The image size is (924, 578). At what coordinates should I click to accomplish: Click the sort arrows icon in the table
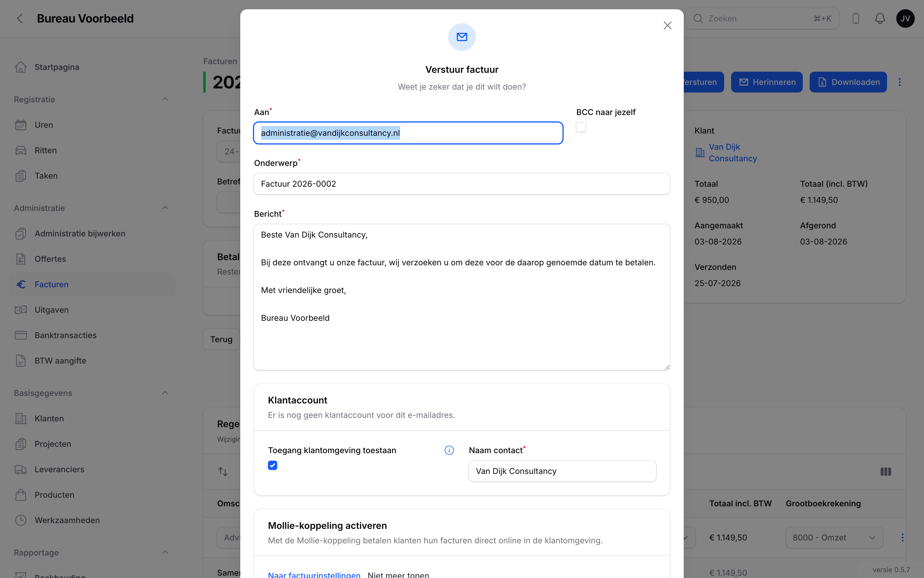(223, 472)
